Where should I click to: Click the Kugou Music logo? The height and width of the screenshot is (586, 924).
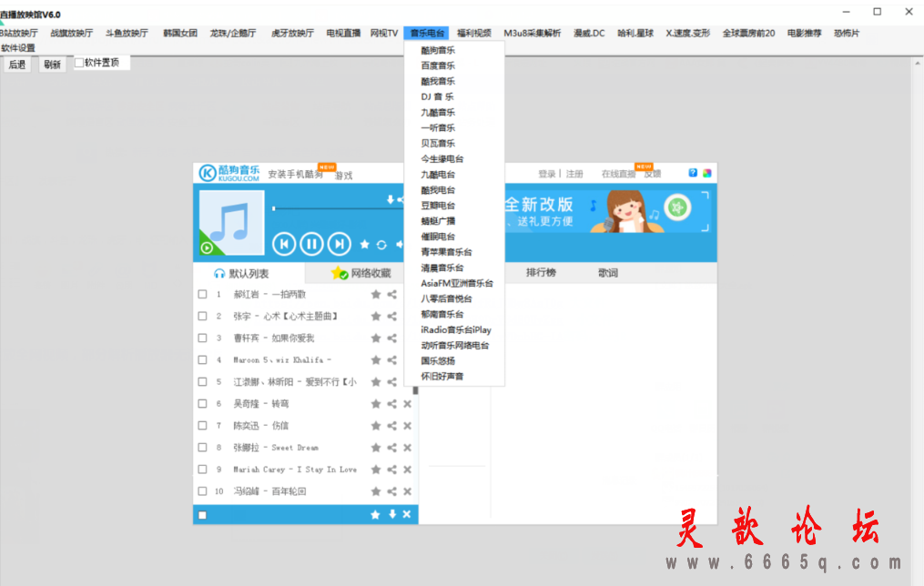(x=229, y=173)
